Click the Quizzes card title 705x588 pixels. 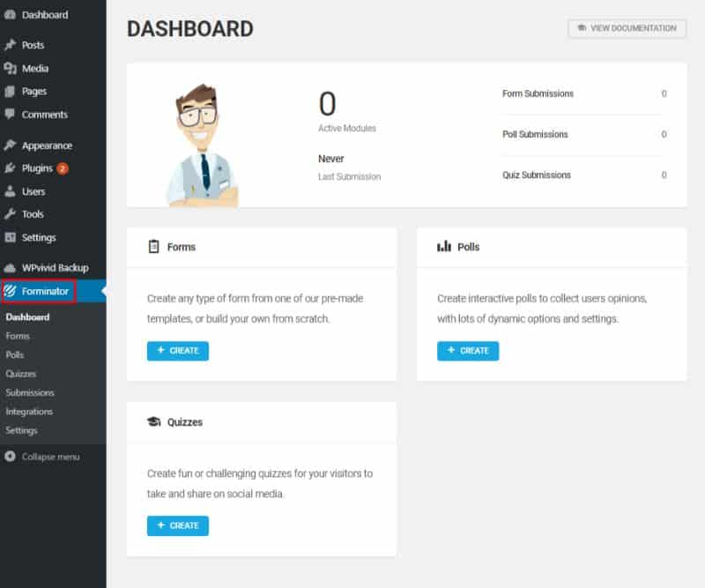pos(185,422)
